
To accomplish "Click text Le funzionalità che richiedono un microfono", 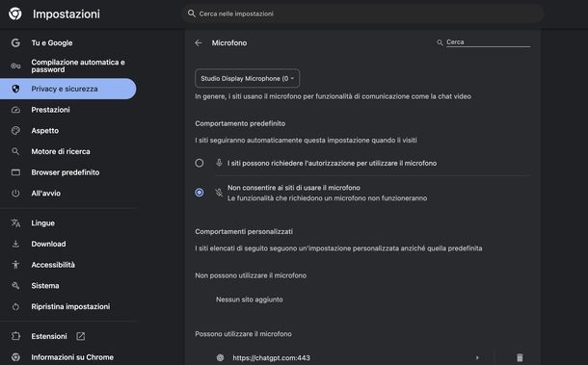I will (x=327, y=198).
